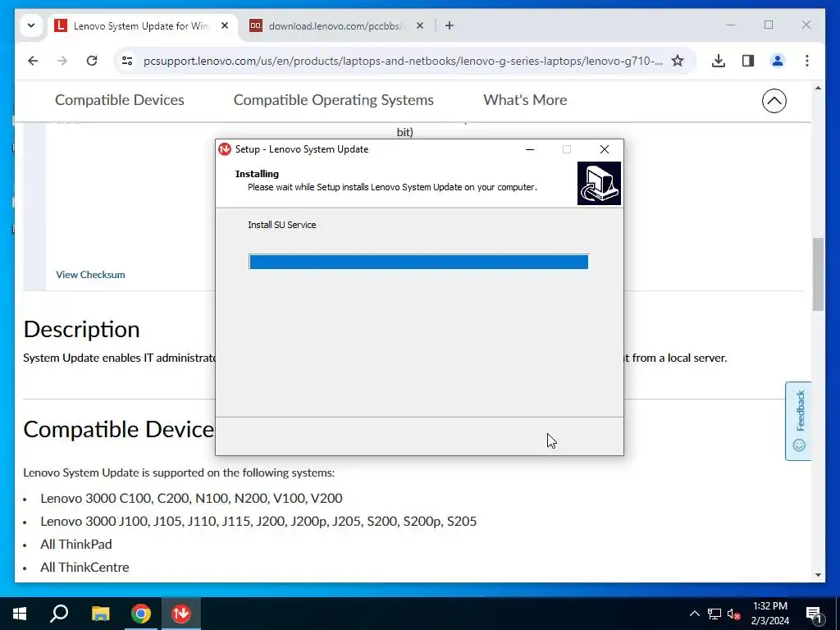Open a new Chrome tab
Viewport: 840px width, 630px height.
pyautogui.click(x=450, y=25)
